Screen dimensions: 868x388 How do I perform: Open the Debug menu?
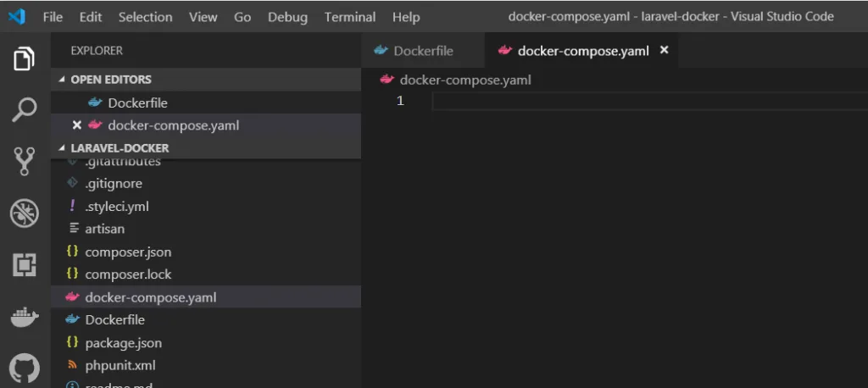coord(287,17)
